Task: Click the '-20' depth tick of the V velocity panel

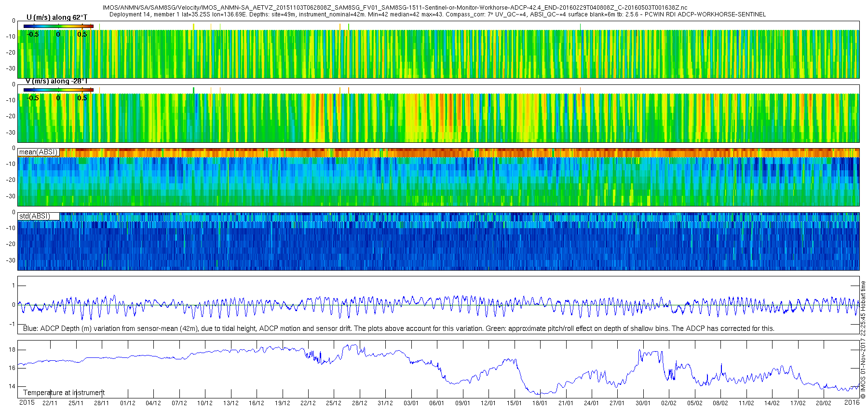Action: (x=11, y=116)
